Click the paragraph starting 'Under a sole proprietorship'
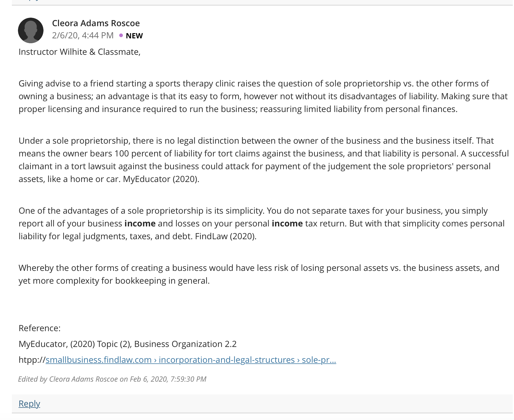 (264, 160)
